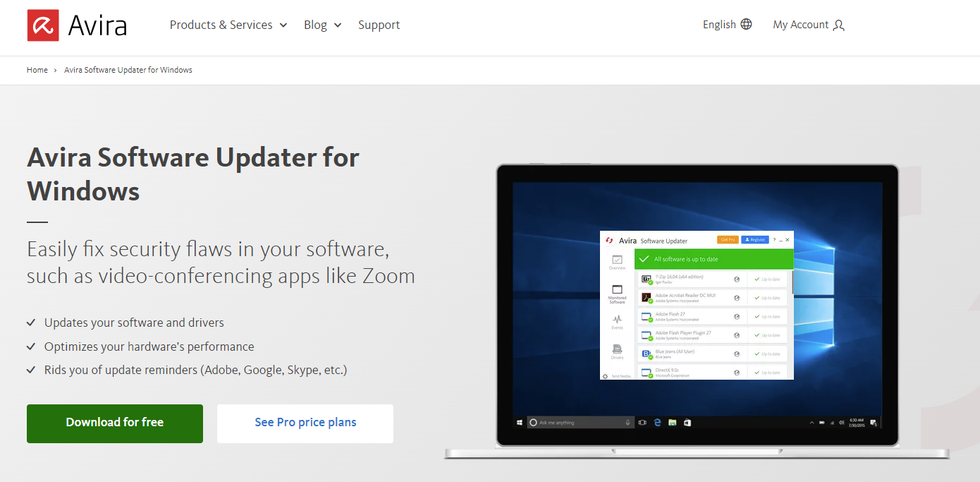Click the Download for free button
Screen dimensions: 980x482
click(114, 423)
